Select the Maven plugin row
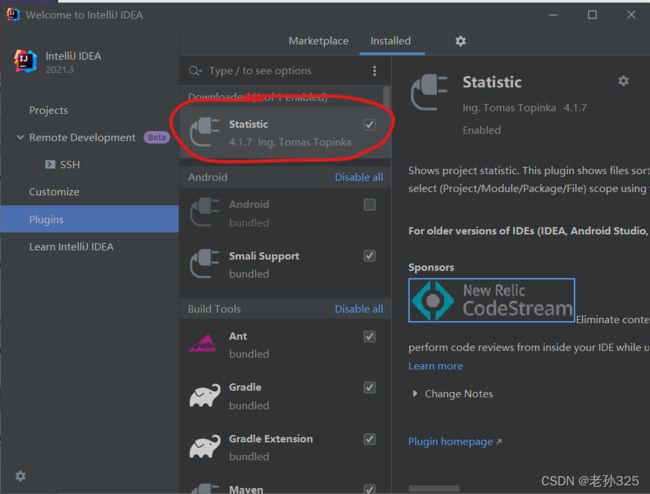The width and height of the screenshot is (650, 494). coord(285,488)
